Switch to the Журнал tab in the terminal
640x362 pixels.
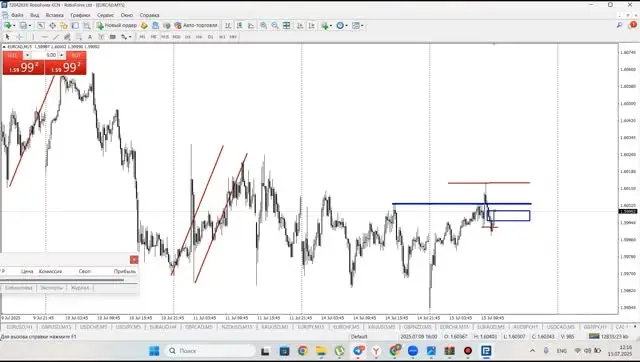[x=80, y=288]
